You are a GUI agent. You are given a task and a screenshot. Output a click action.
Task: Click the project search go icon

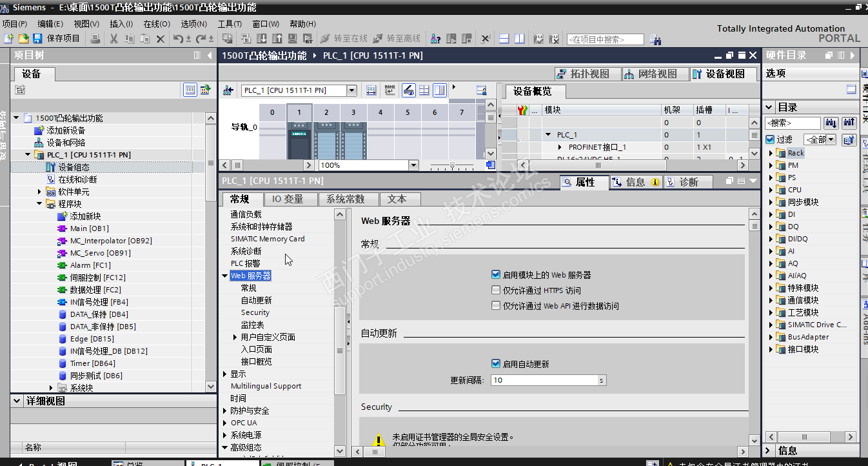tap(656, 39)
